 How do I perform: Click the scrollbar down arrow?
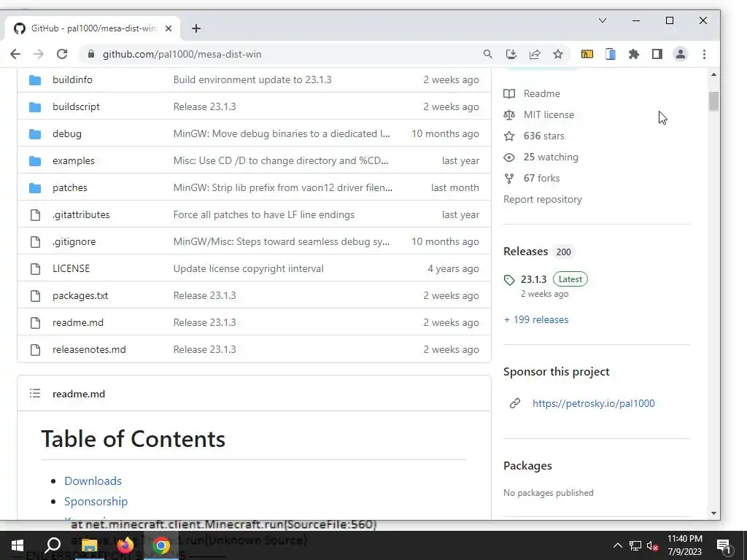(x=713, y=513)
